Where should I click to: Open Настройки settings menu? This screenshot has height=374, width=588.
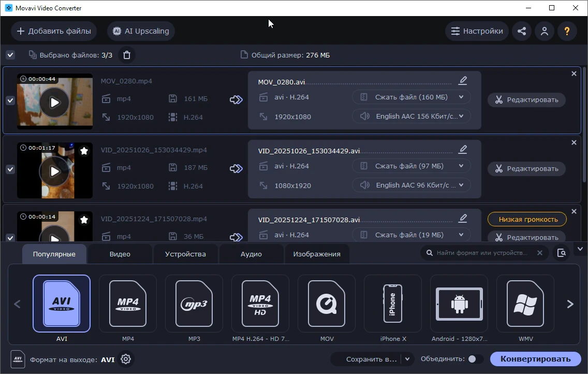coord(477,31)
